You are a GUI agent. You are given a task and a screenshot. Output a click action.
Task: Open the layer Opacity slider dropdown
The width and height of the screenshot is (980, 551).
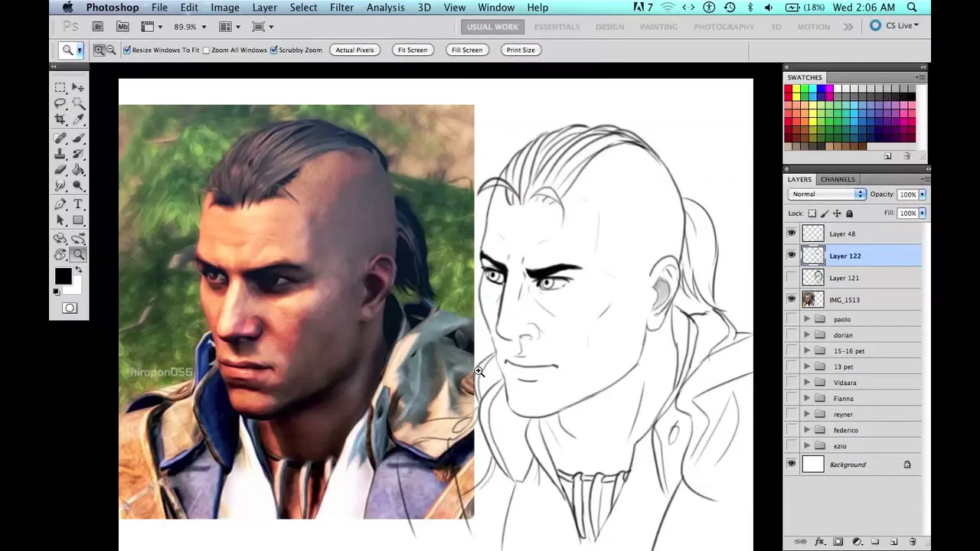[x=922, y=194]
